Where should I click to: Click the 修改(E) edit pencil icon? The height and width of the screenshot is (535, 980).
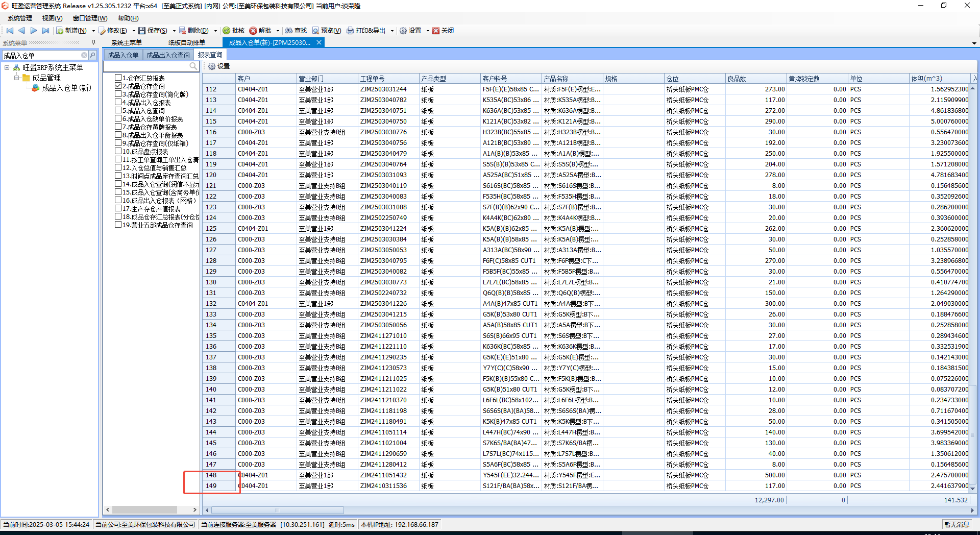[102, 31]
